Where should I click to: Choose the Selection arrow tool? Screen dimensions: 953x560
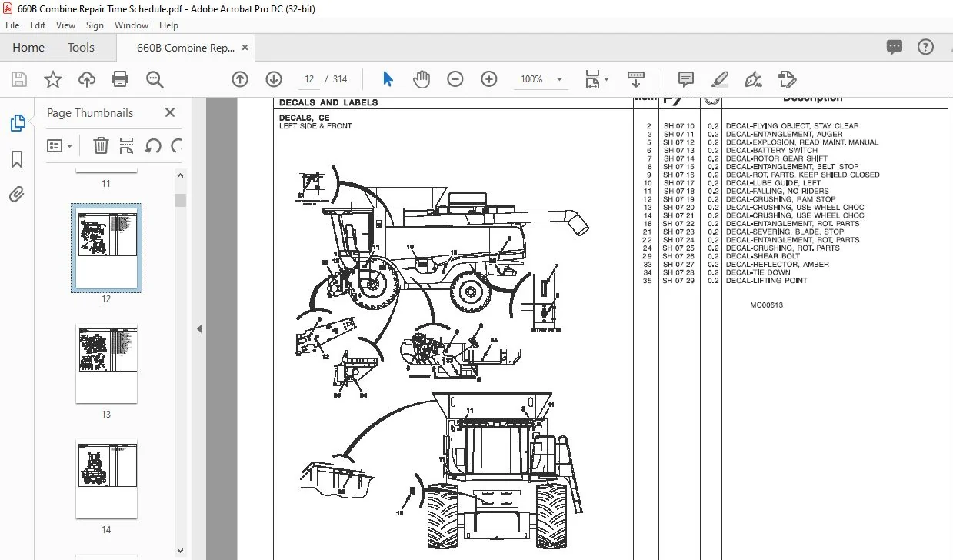click(x=388, y=79)
